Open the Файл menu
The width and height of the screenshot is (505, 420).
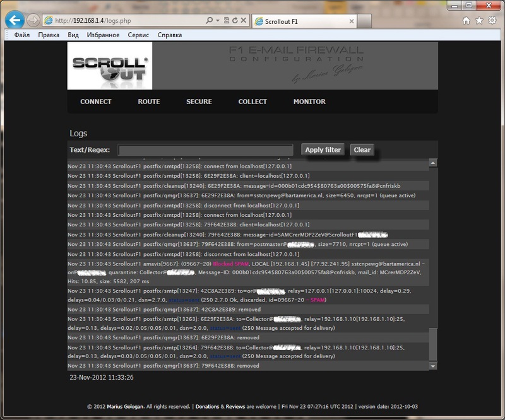(22, 35)
